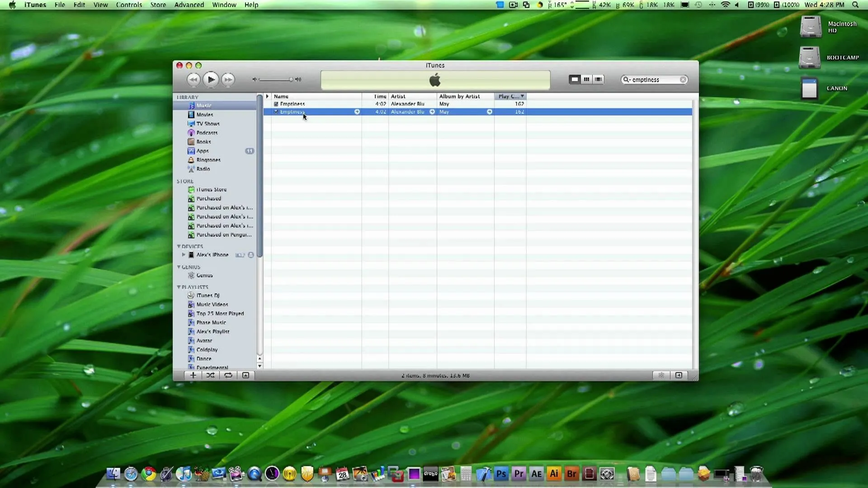This screenshot has width=868, height=488.
Task: Click the arrow next to selected Emptiness name
Action: (357, 112)
